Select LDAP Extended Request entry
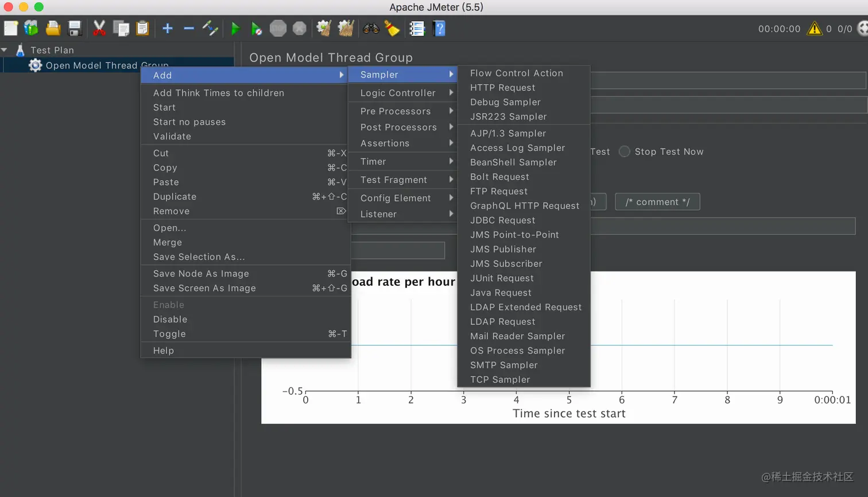Image resolution: width=868 pixels, height=497 pixels. point(524,307)
